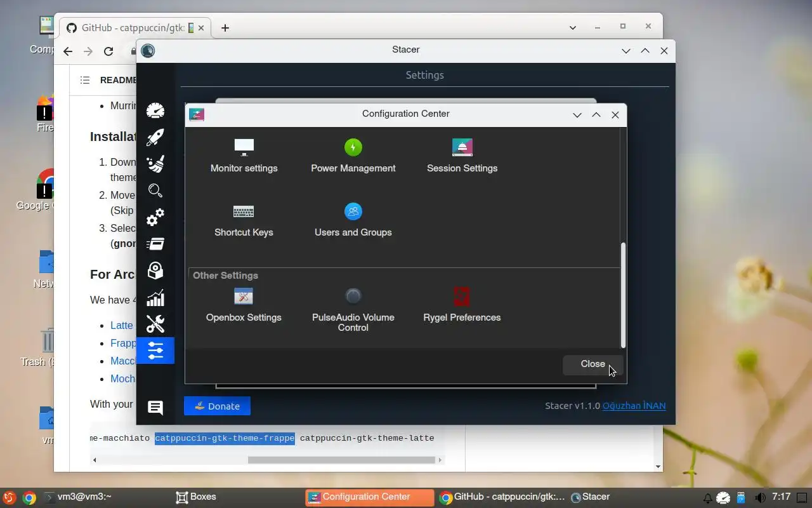Open Stacer Uninstaller package icon
This screenshot has width=812, height=508.
coord(155,271)
